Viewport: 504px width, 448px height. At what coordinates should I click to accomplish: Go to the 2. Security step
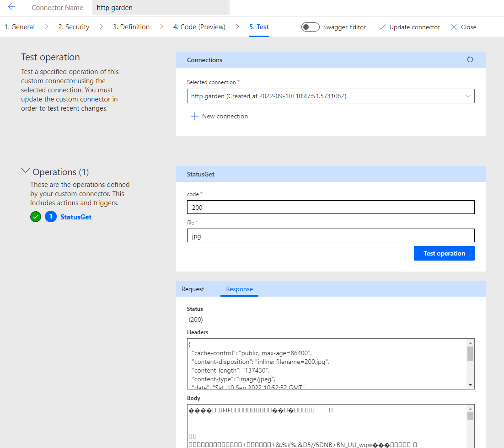(74, 27)
